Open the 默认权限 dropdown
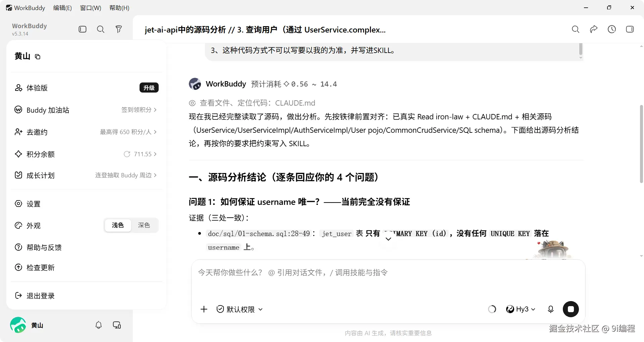This screenshot has height=342, width=644. coord(239,309)
